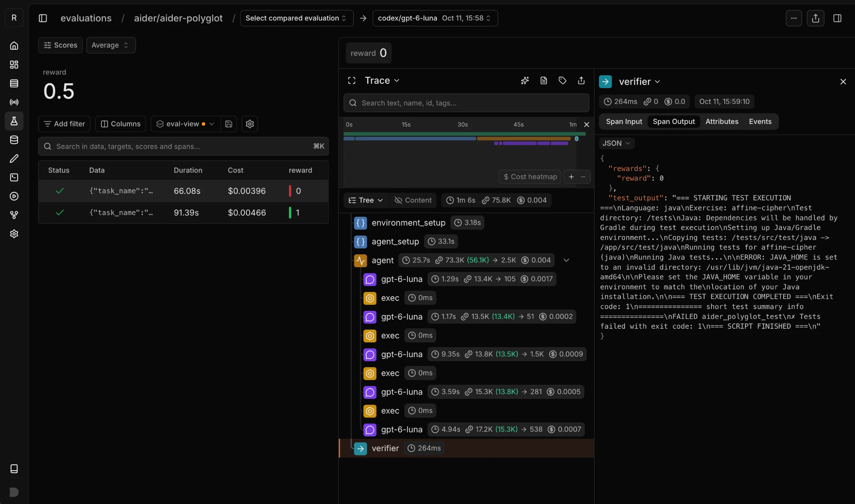Click the evaluations breadcrumb link
855x504 pixels.
(x=86, y=18)
